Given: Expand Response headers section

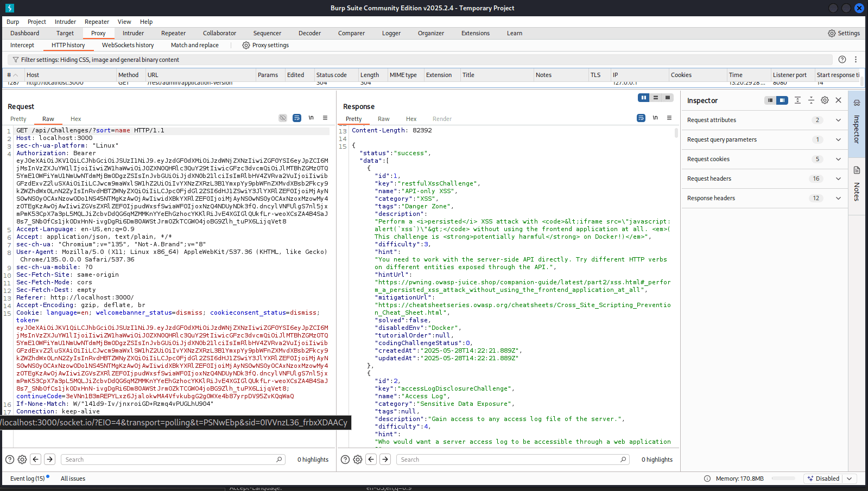Looking at the screenshot, I should pos(838,198).
